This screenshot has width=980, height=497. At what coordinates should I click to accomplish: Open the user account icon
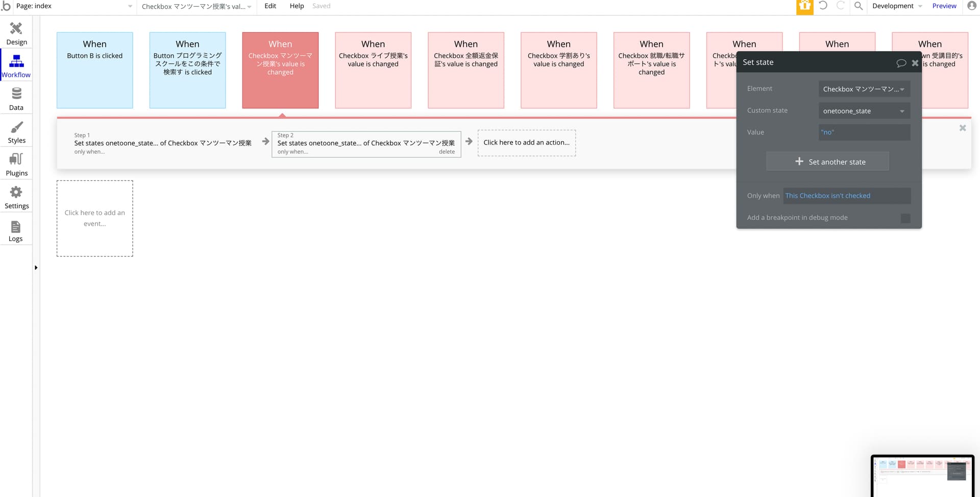972,6
